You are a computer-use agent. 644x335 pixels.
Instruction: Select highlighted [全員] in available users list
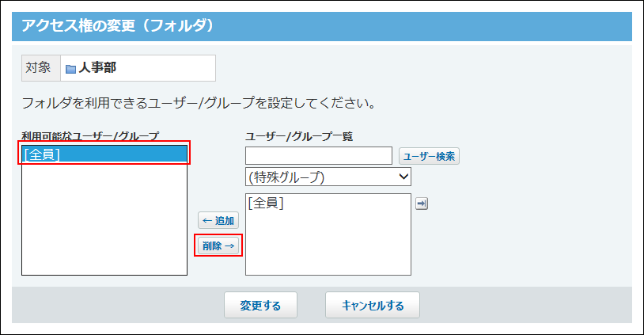pyautogui.click(x=104, y=154)
